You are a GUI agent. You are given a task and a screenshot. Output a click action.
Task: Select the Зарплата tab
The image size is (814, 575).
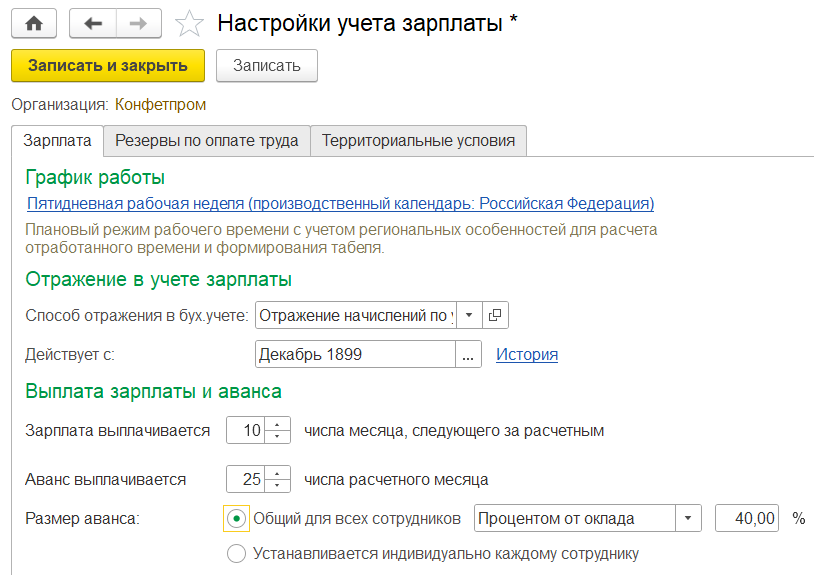[x=57, y=141]
